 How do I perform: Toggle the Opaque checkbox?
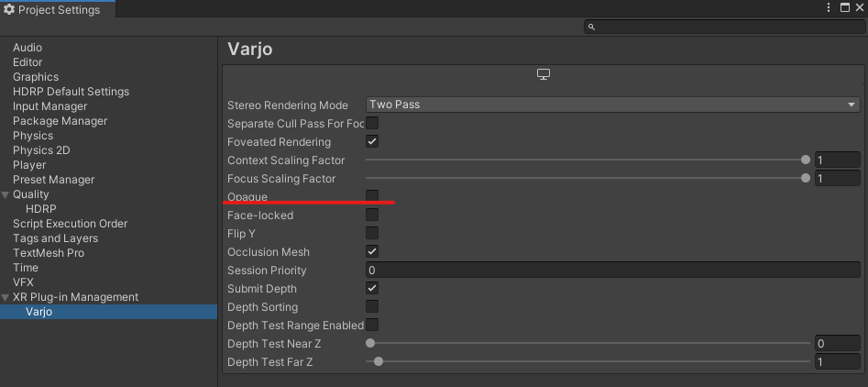coord(372,196)
